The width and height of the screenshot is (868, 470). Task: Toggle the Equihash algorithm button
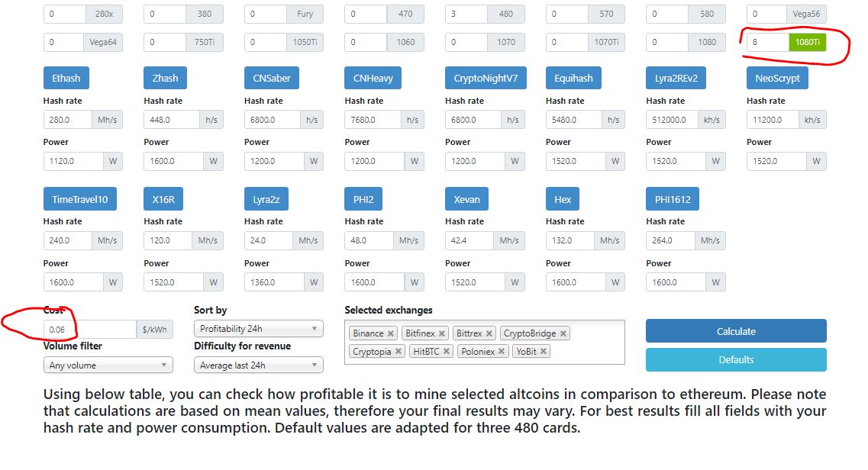click(x=569, y=78)
